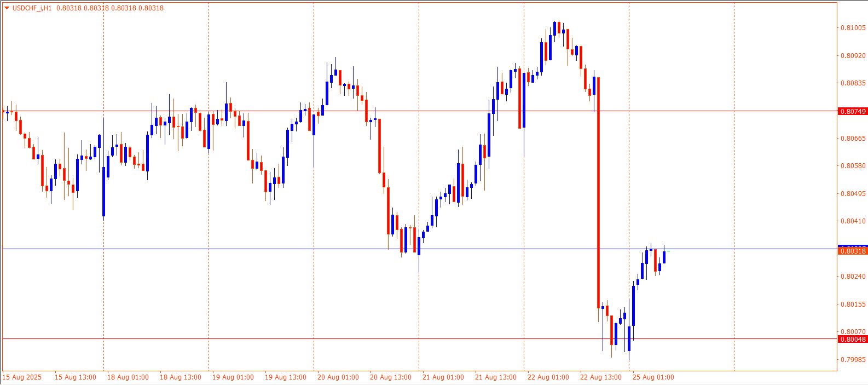Click the blue horizontal price line
Viewport: 868px width, 385px height.
coord(420,249)
